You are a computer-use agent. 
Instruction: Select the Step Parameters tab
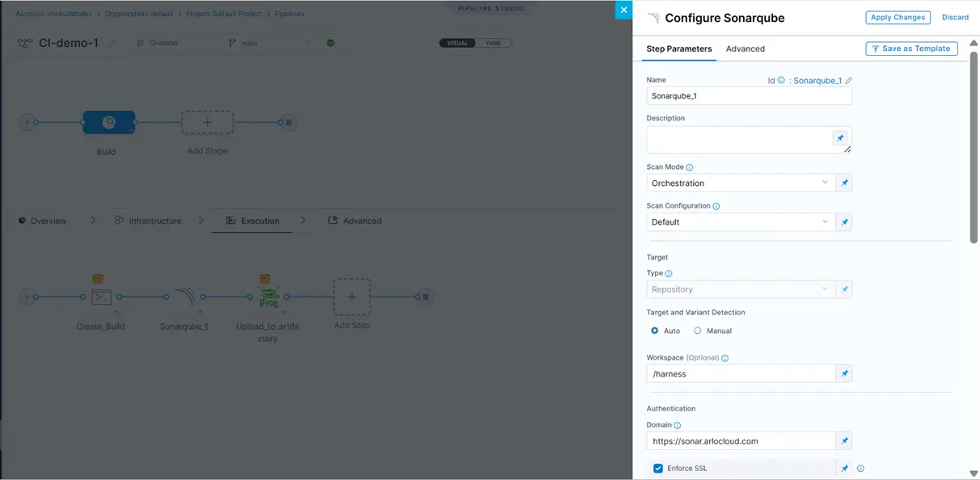[678, 48]
